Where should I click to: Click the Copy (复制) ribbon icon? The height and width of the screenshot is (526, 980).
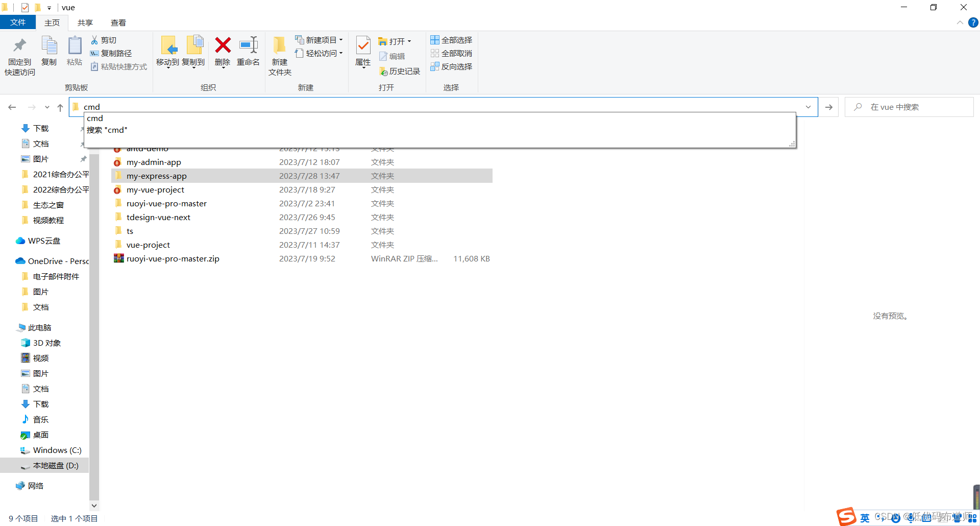pyautogui.click(x=49, y=51)
